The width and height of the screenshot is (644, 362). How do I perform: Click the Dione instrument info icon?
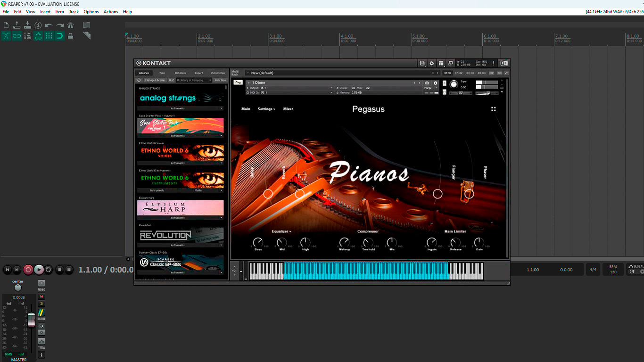(x=436, y=83)
